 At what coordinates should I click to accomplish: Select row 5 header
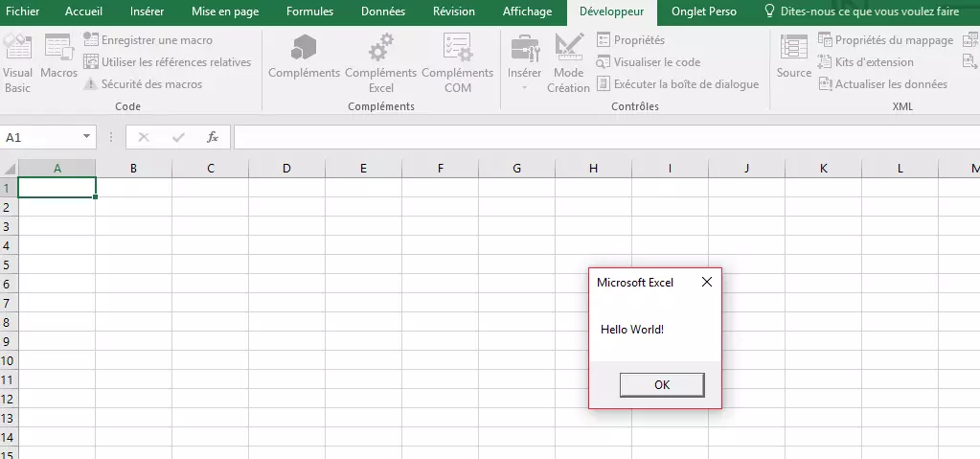tap(9, 264)
